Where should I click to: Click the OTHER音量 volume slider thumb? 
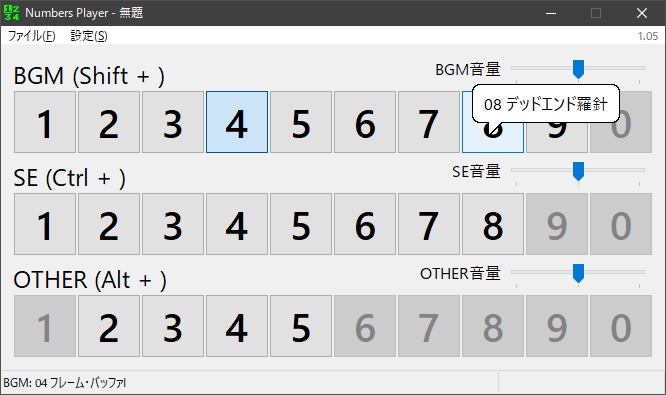578,273
